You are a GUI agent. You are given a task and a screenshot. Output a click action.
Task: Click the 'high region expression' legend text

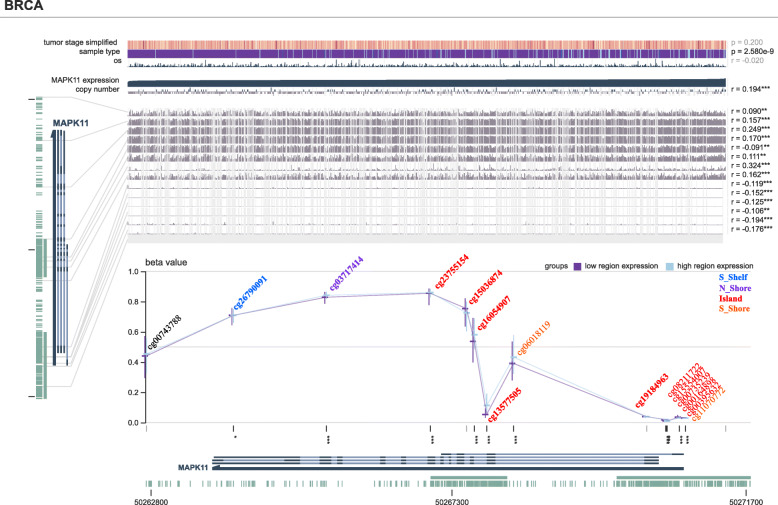click(x=715, y=266)
